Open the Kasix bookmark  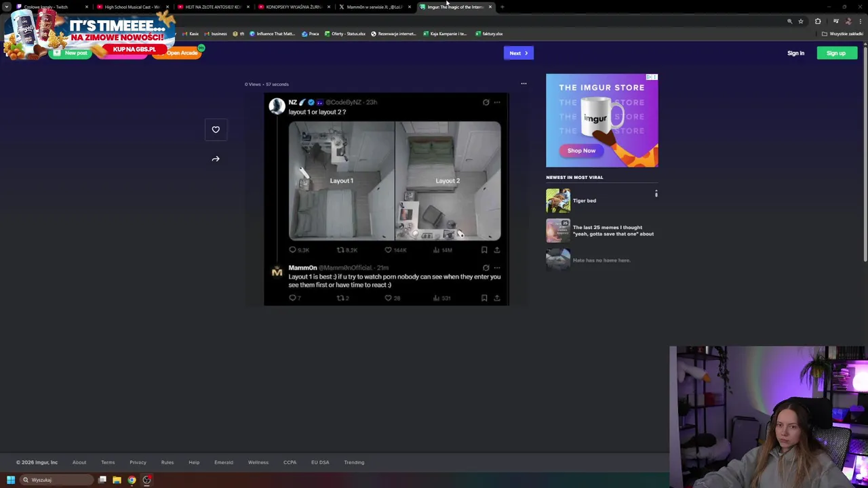point(191,34)
